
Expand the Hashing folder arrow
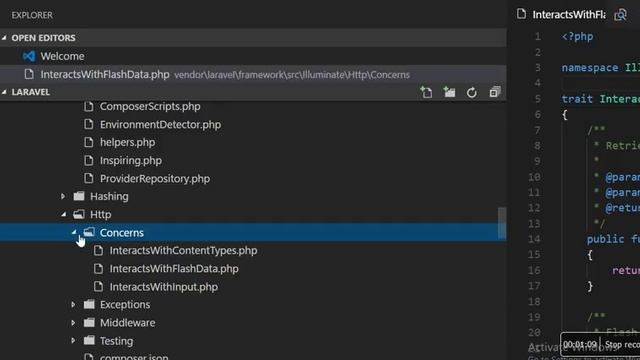[63, 196]
